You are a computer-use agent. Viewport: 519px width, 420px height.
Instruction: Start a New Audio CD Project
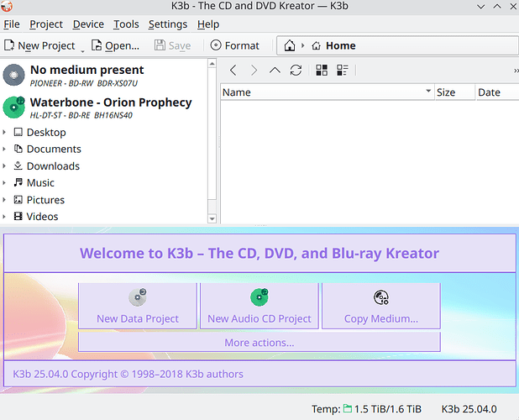click(x=259, y=306)
